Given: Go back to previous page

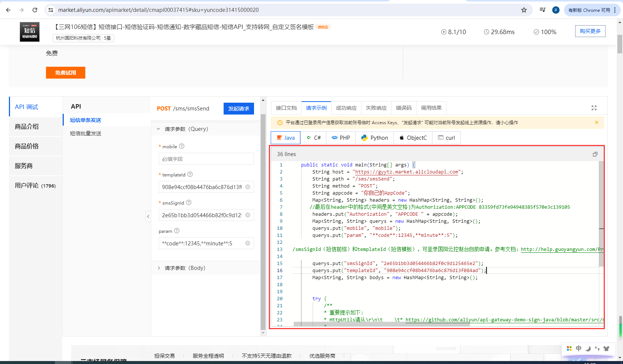Looking at the screenshot, I should 8,10.
